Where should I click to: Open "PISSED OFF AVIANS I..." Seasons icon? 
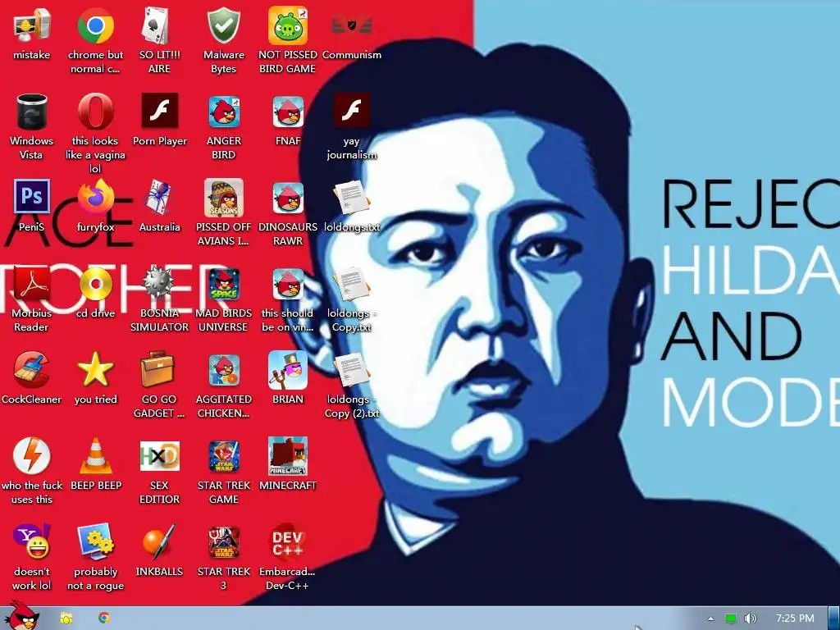(223, 197)
